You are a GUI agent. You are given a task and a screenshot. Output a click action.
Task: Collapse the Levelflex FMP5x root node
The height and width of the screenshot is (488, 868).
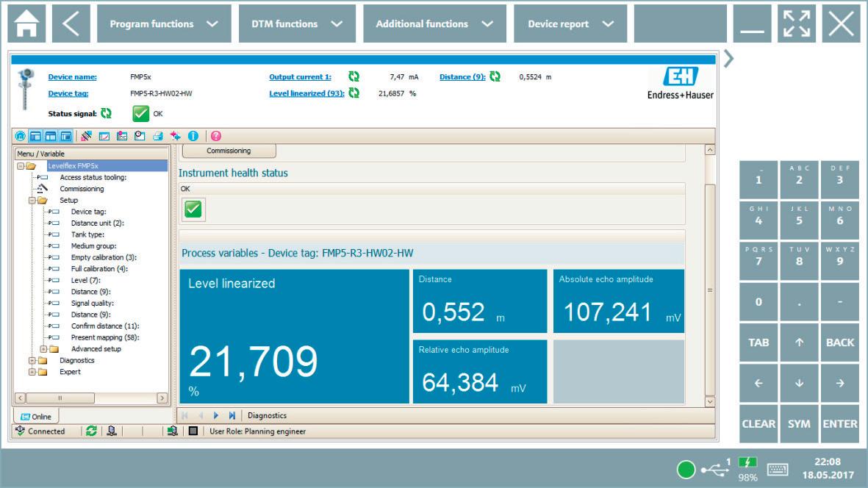pos(20,166)
